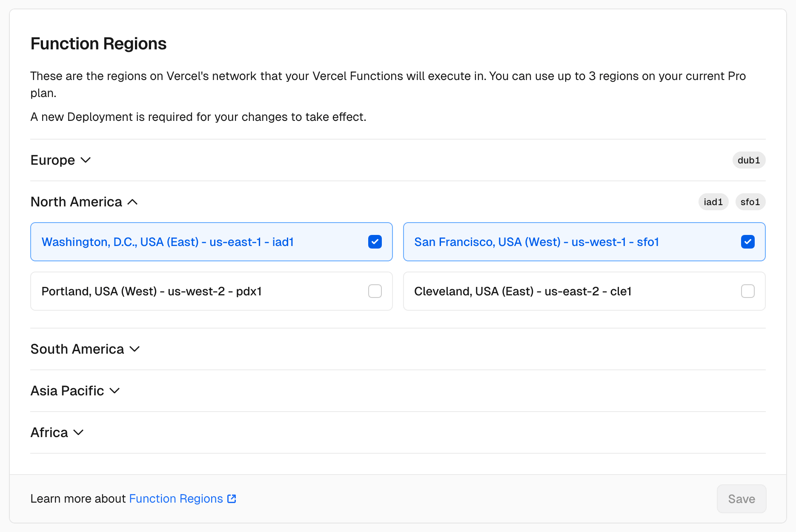The image size is (796, 532).
Task: Click the dub1 region badge
Action: (x=749, y=160)
